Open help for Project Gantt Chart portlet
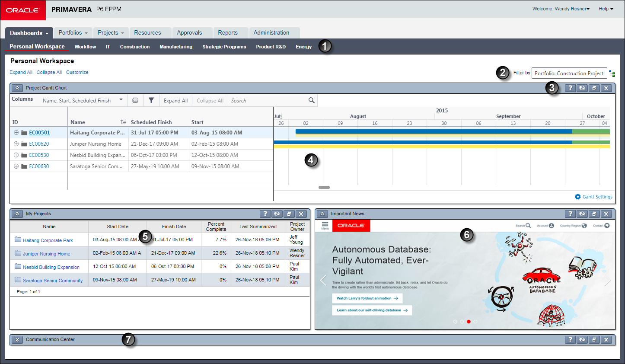 coord(570,88)
